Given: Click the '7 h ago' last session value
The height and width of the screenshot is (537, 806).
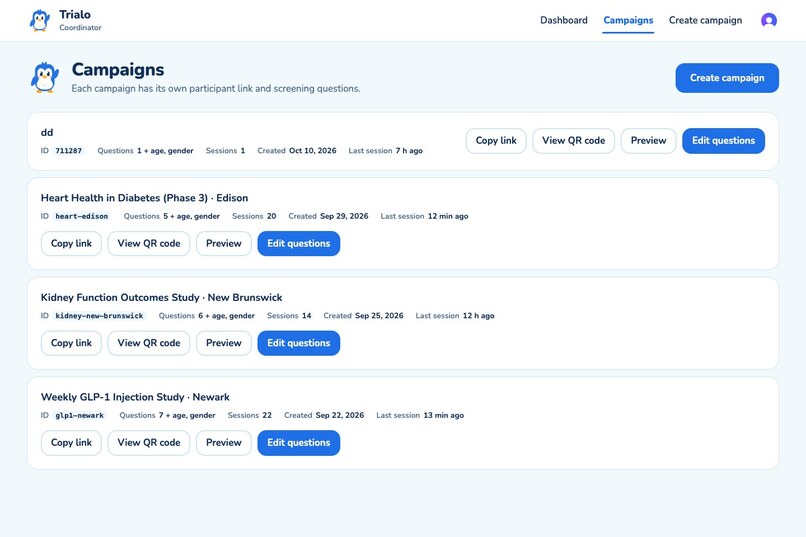Looking at the screenshot, I should [x=409, y=151].
